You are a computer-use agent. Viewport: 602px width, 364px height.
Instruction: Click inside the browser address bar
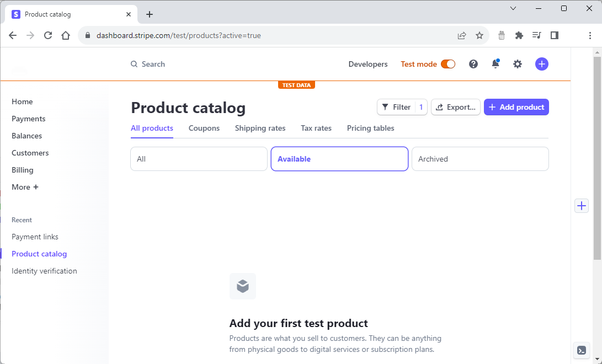pos(221,35)
